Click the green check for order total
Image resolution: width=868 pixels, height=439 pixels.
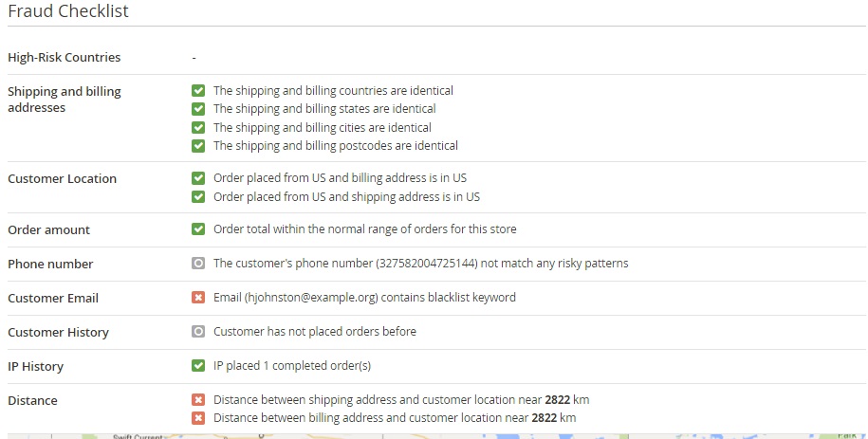coord(198,229)
